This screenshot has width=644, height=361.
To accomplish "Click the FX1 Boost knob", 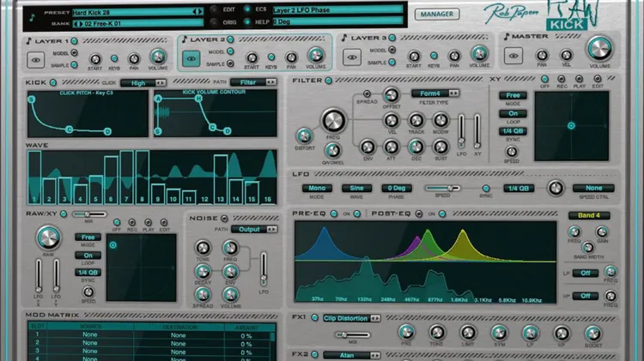I will (x=592, y=334).
